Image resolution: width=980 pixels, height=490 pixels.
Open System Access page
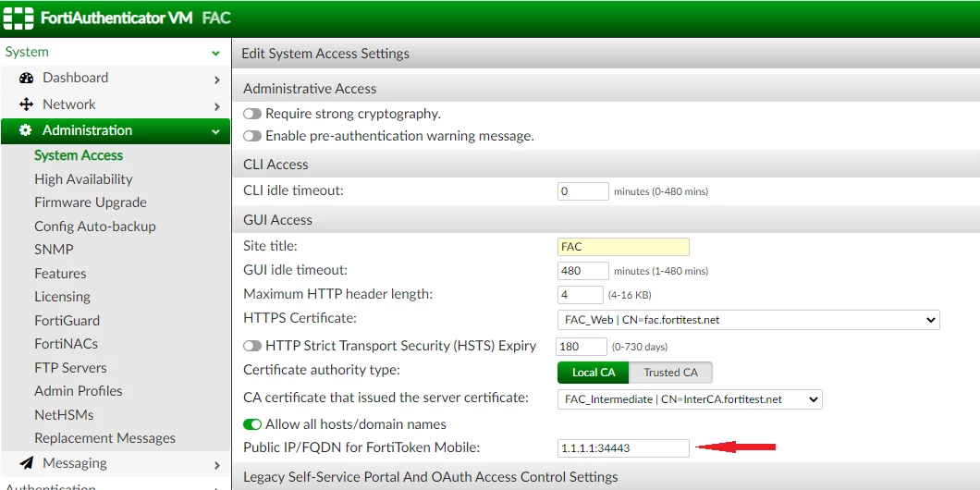79,155
